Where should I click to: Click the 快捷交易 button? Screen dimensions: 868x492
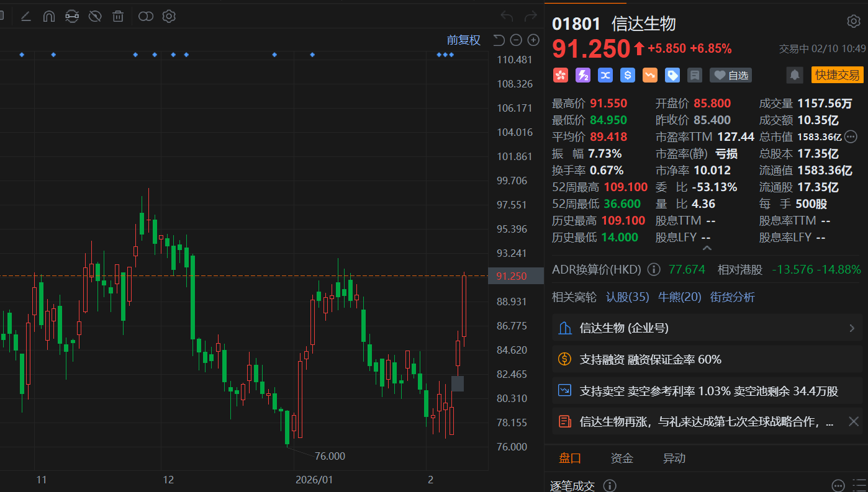[838, 75]
